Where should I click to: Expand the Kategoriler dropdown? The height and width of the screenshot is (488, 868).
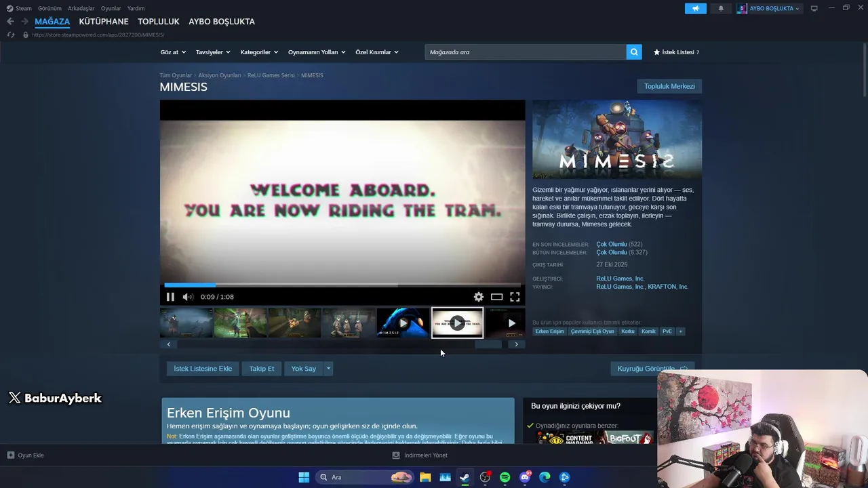tap(260, 52)
